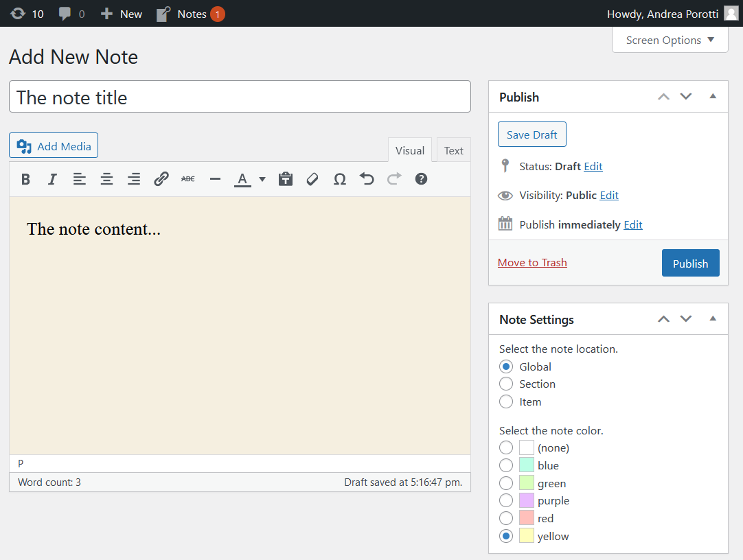This screenshot has height=560, width=743.
Task: Open the text color dropdown arrow
Action: click(262, 180)
